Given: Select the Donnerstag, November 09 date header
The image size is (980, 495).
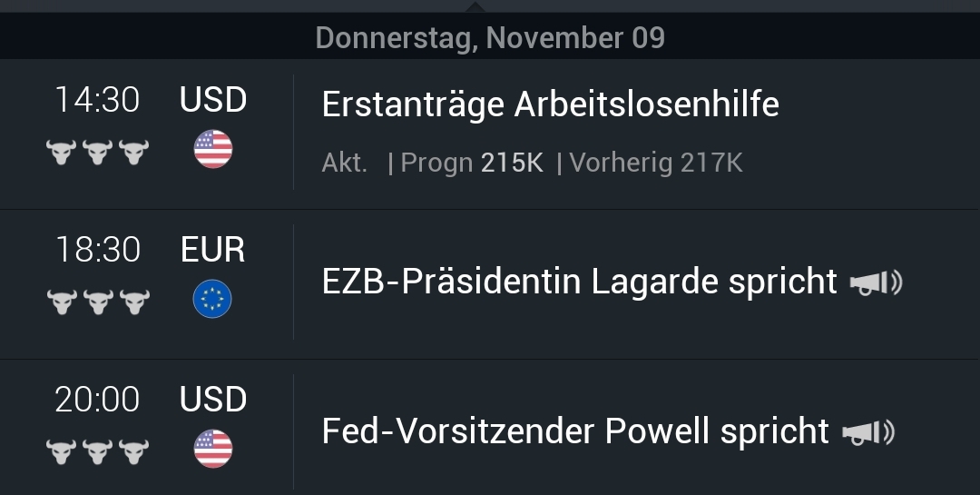Looking at the screenshot, I should [x=490, y=38].
